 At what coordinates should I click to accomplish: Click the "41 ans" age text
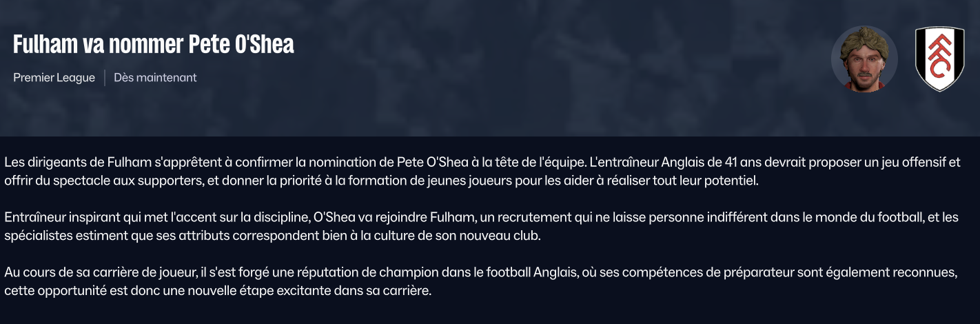tap(724, 163)
